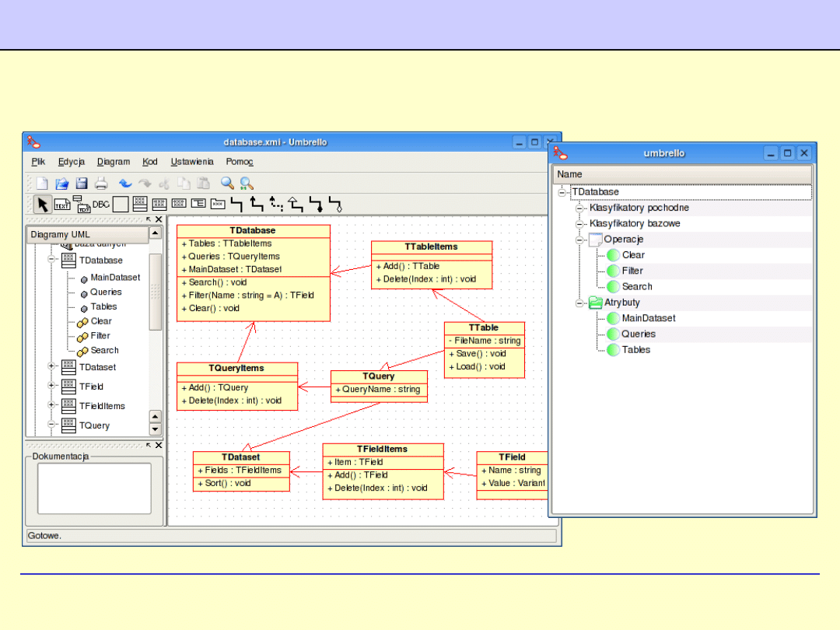Undo with the blue arrow icon

125,184
